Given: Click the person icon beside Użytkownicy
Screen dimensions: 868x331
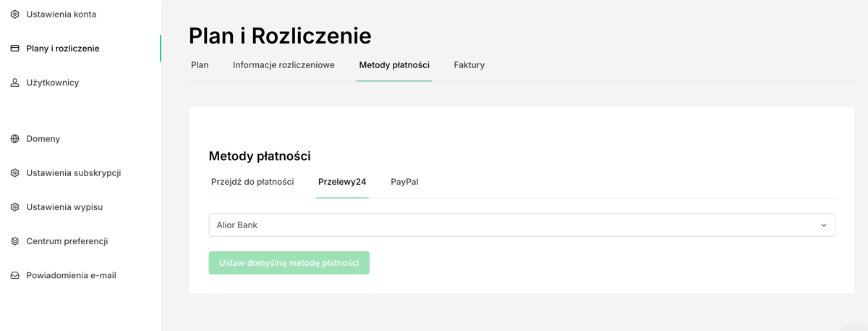Looking at the screenshot, I should (14, 83).
